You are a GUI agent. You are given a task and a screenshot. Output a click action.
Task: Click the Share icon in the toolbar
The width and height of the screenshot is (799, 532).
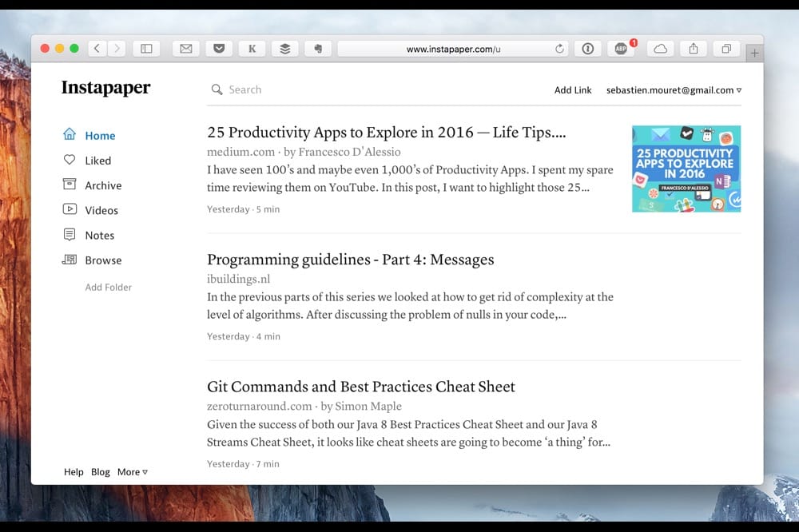[694, 48]
